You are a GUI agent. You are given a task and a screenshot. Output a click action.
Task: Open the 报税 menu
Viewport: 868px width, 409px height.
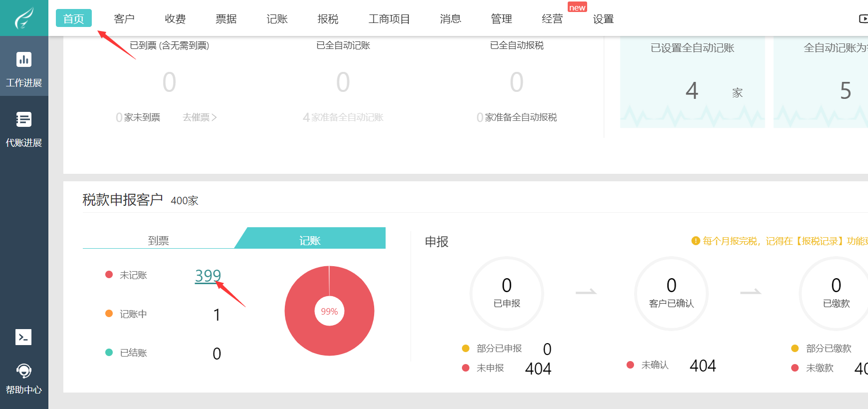(x=328, y=19)
